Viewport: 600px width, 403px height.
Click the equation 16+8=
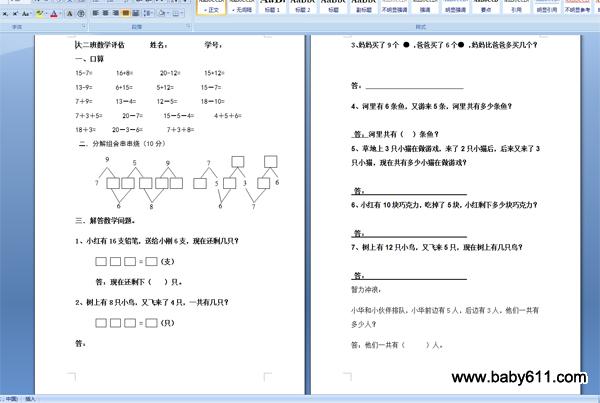[125, 73]
